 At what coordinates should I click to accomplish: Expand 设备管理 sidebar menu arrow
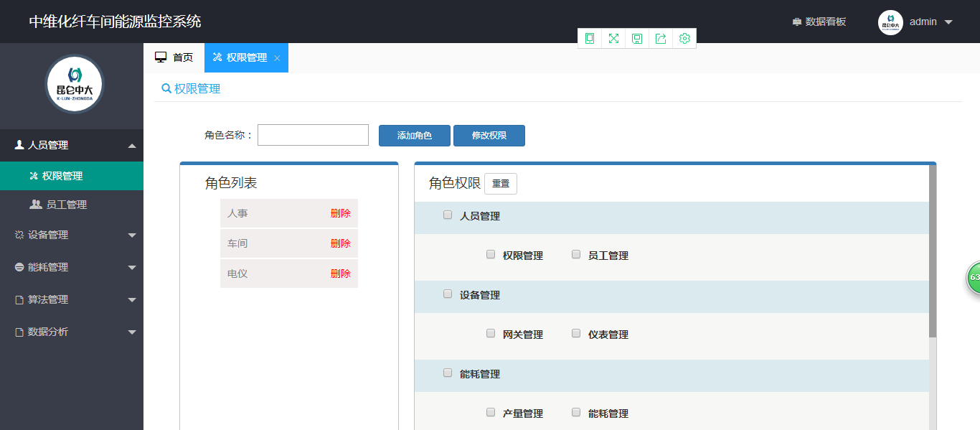pyautogui.click(x=132, y=235)
